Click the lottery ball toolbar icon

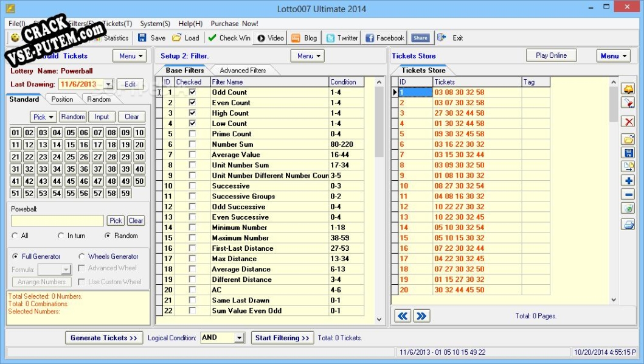tap(15, 38)
